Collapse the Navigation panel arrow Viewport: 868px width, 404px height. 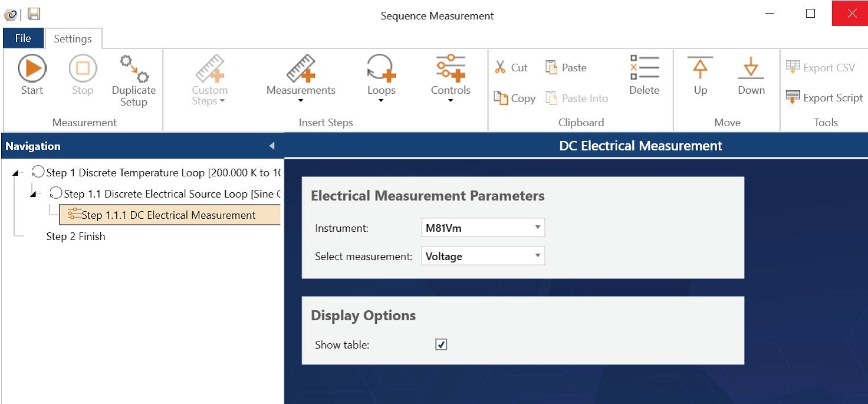272,146
